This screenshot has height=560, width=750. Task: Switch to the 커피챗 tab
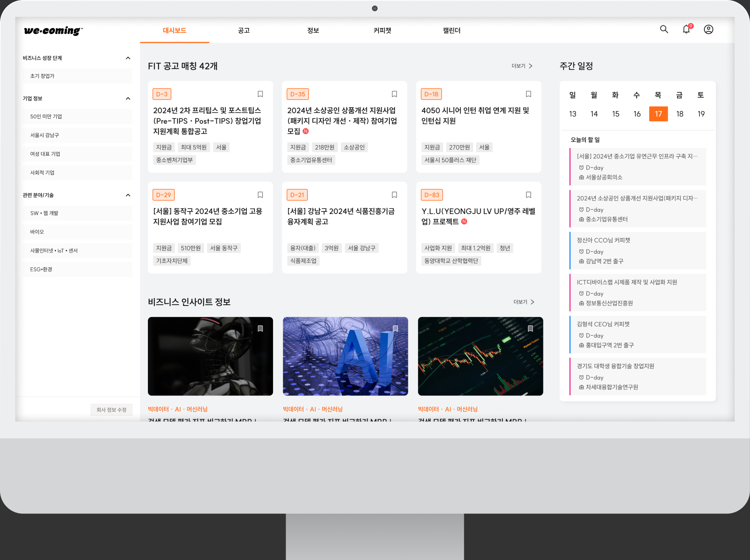point(382,30)
